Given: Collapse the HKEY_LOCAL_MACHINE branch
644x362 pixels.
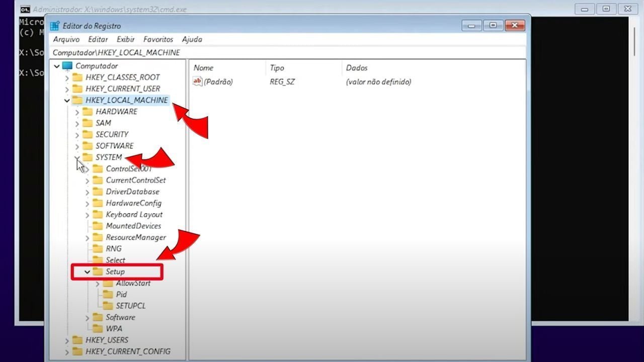Looking at the screenshot, I should [x=67, y=101].
